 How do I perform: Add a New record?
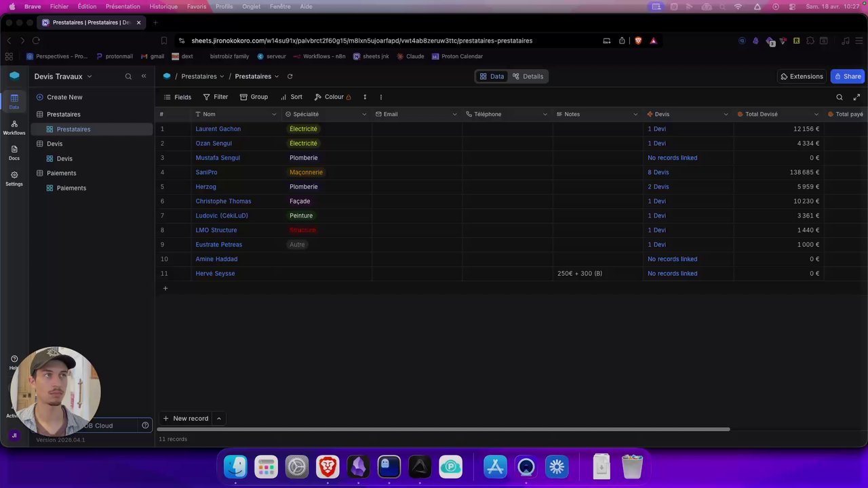(x=185, y=419)
